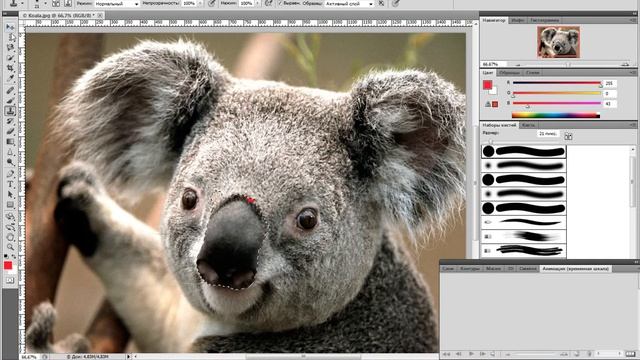The width and height of the screenshot is (640, 360).
Task: Click the B channel slider handle
Action: [527, 106]
